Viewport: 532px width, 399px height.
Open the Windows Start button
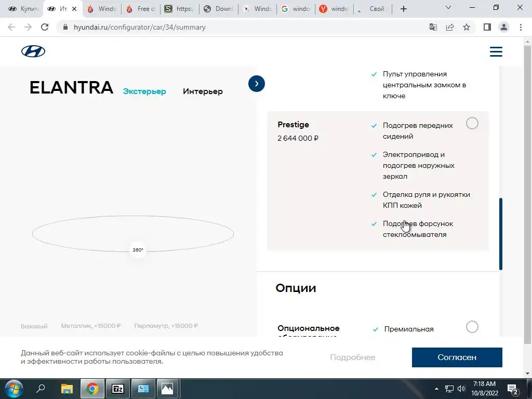click(x=13, y=389)
